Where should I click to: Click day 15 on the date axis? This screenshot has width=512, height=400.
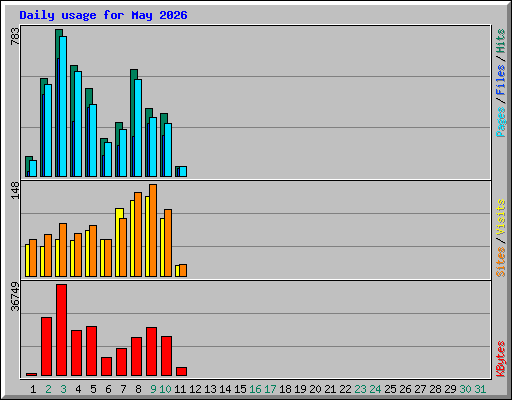pyautogui.click(x=240, y=389)
